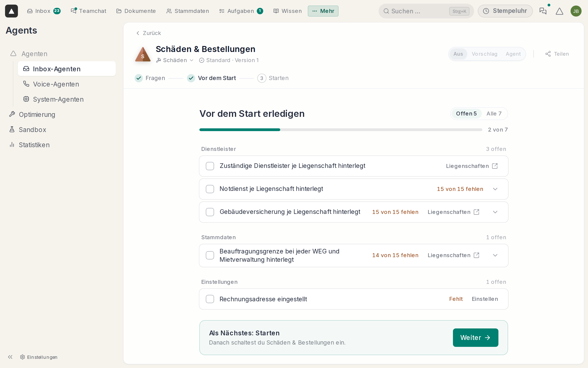Set agent mode to Aus
This screenshot has height=368, width=588.
(x=458, y=54)
